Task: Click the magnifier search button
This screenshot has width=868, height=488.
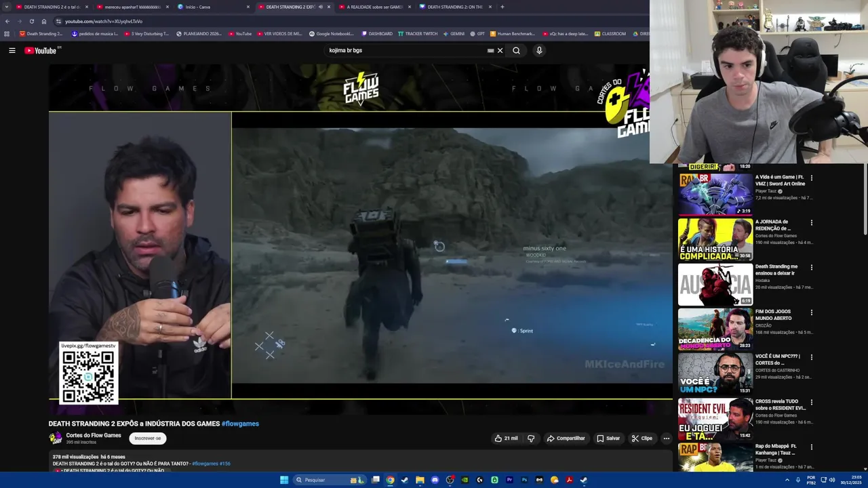Action: [516, 50]
